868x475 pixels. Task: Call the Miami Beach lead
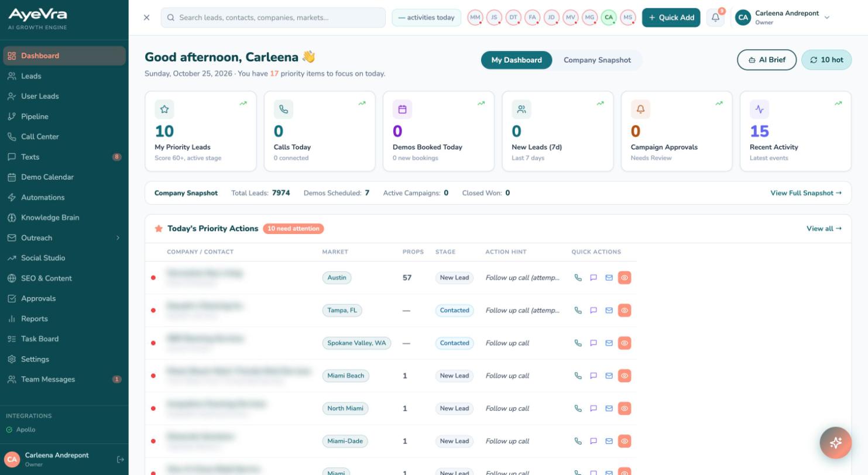point(578,376)
